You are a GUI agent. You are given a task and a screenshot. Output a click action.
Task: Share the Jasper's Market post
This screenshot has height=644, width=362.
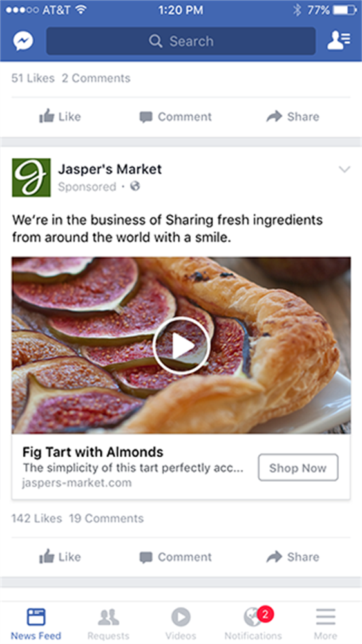click(x=292, y=557)
